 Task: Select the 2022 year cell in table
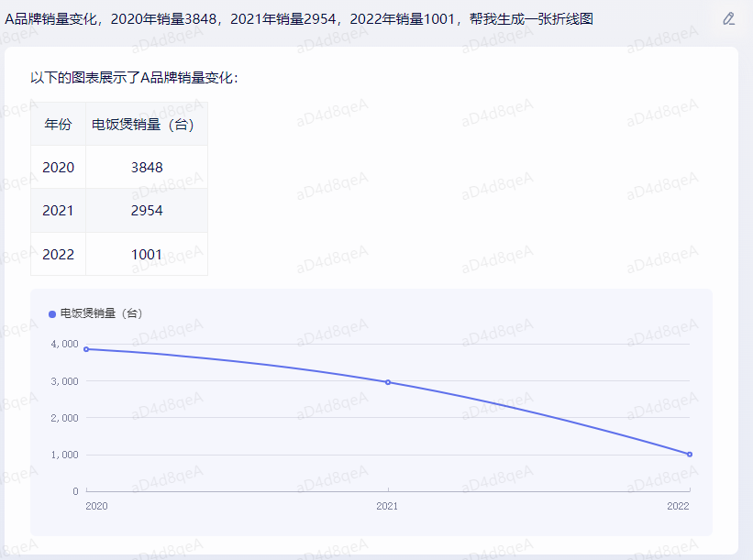pos(58,254)
